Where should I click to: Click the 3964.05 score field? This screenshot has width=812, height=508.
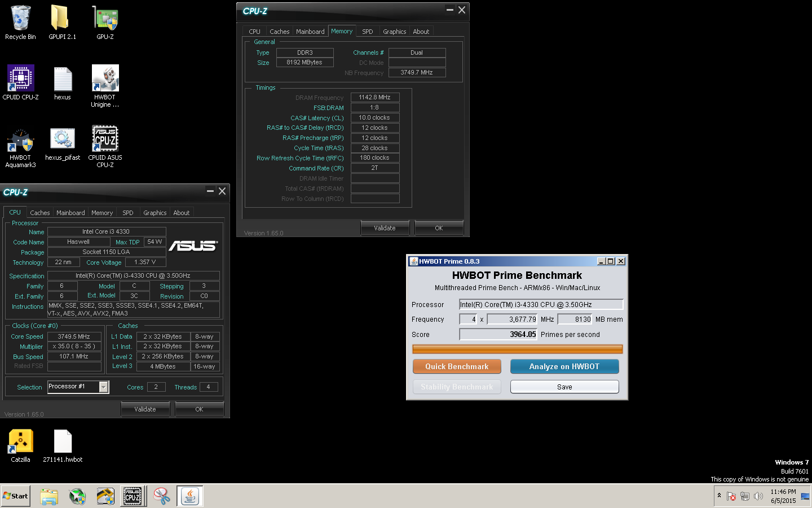tap(498, 334)
